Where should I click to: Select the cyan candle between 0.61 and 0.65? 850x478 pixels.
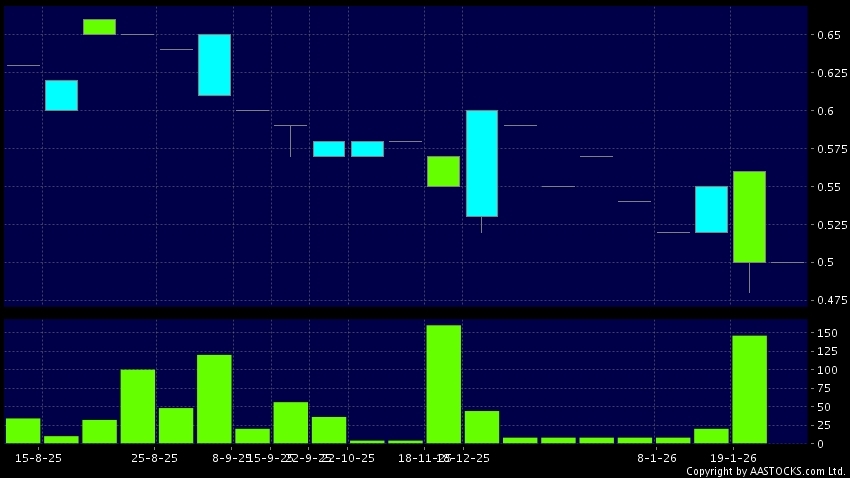pyautogui.click(x=214, y=65)
